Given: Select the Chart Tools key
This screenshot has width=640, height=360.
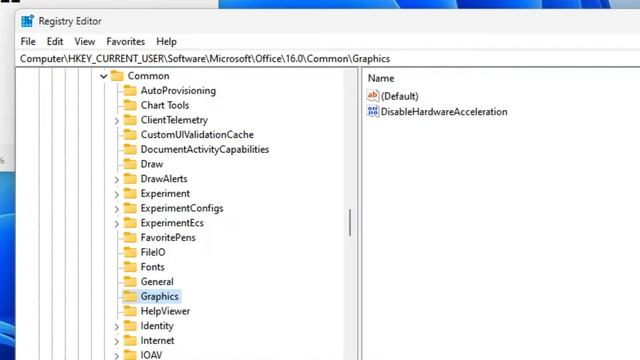Looking at the screenshot, I should (x=165, y=105).
